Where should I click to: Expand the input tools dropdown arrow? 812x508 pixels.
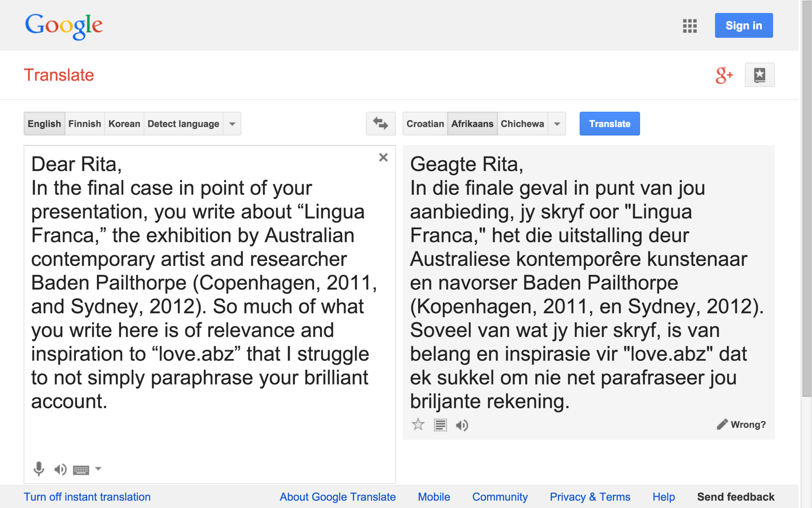click(98, 469)
